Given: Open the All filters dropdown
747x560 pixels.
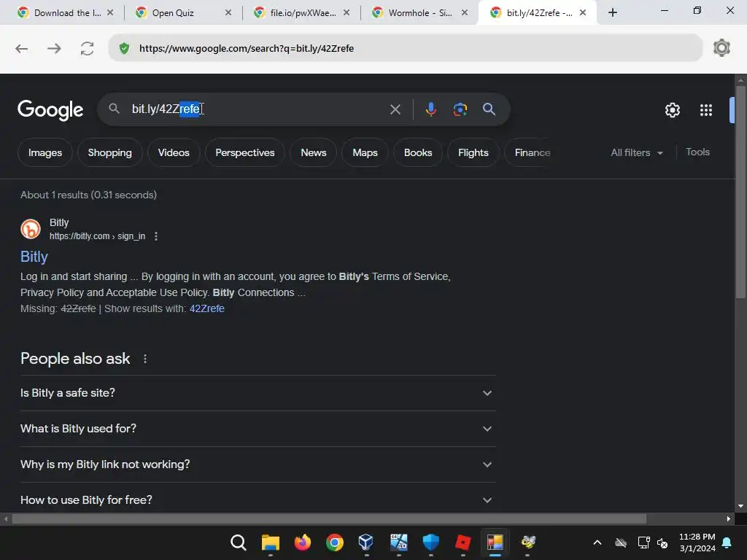Looking at the screenshot, I should pos(636,153).
